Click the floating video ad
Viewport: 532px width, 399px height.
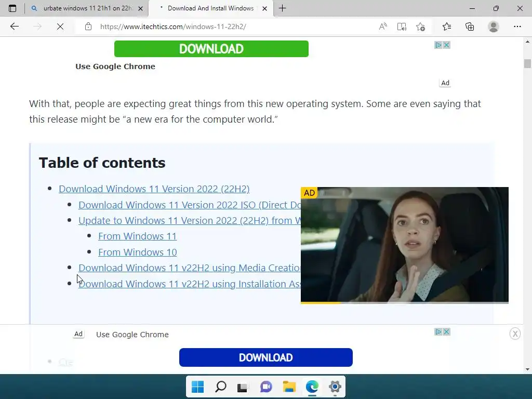(404, 244)
